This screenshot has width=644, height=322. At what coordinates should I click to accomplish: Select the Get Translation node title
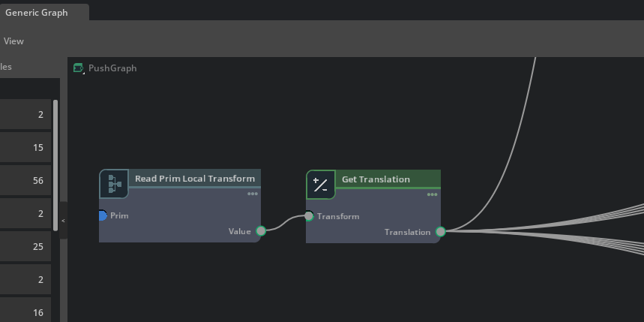376,179
